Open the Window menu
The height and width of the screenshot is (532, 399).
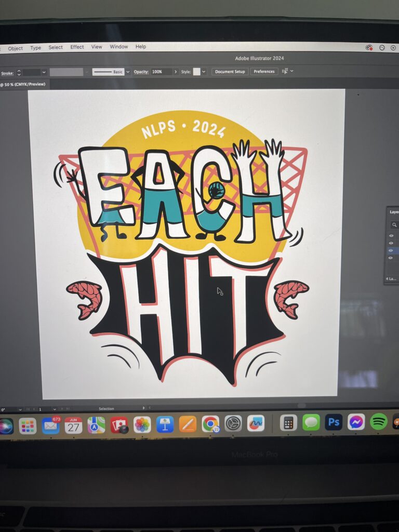point(118,47)
